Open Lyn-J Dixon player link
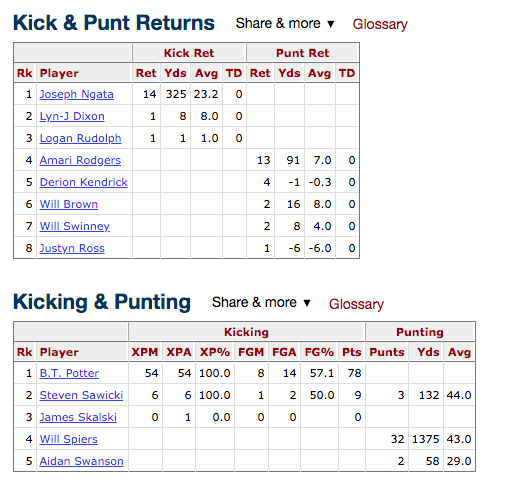Image resolution: width=518 pixels, height=498 pixels. tap(72, 116)
